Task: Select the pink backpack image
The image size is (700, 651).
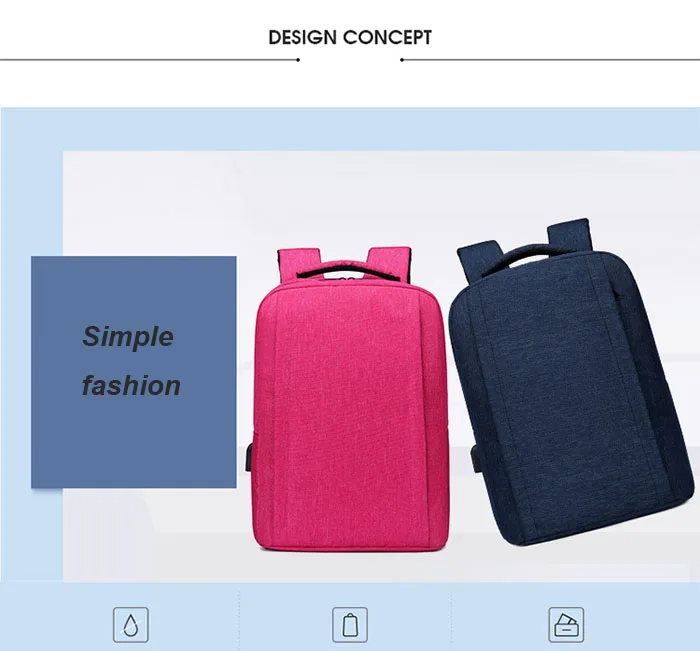Action: click(x=349, y=399)
